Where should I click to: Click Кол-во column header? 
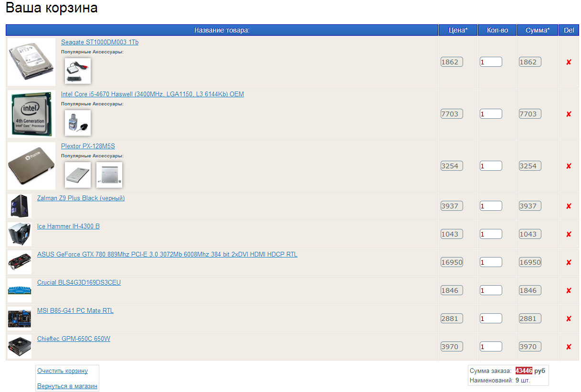tap(497, 30)
